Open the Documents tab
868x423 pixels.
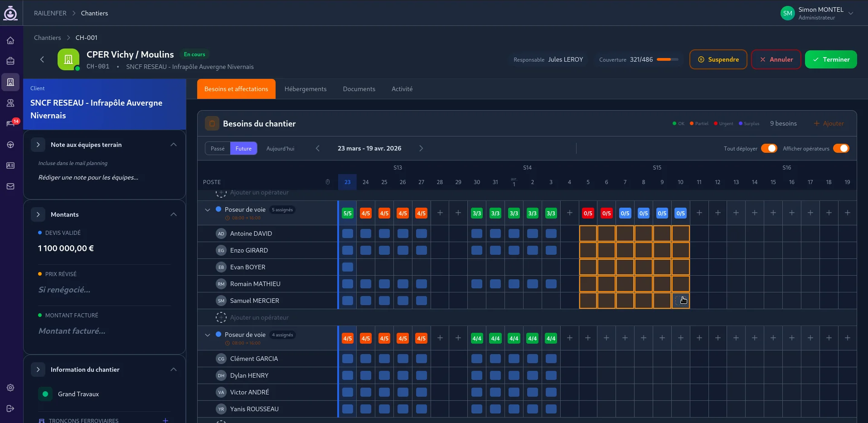(x=359, y=89)
